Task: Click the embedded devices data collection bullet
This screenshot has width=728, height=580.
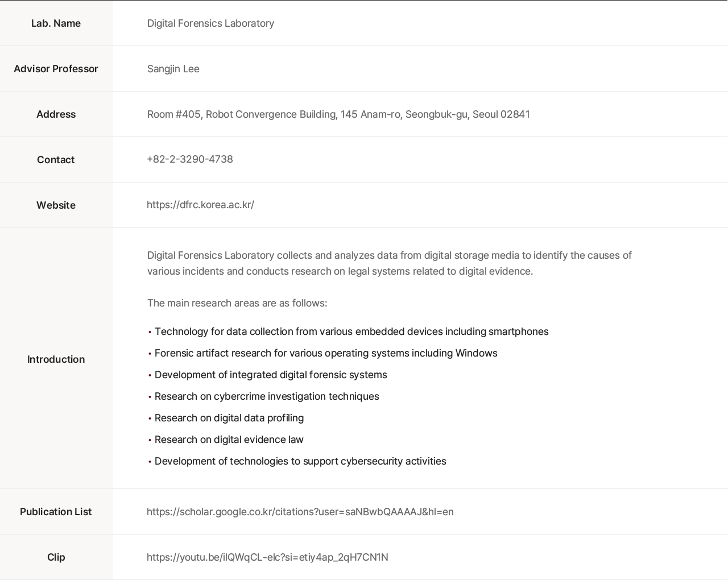Action: [x=351, y=332]
